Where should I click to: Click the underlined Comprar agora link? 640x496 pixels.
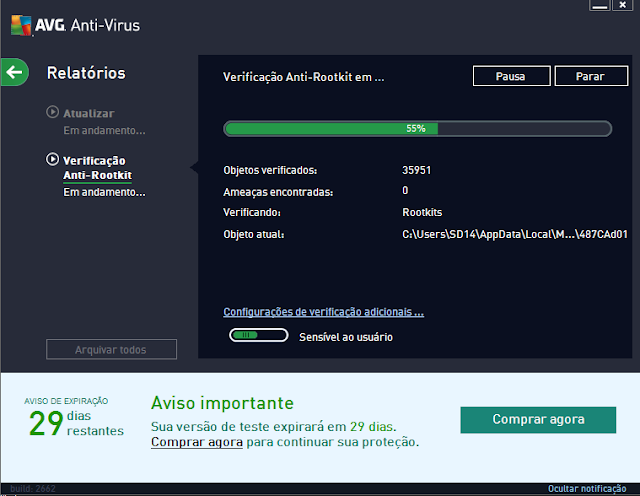pos(197,442)
